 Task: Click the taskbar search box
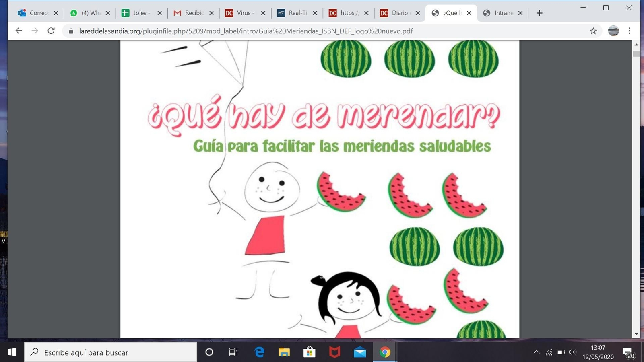[x=111, y=352]
